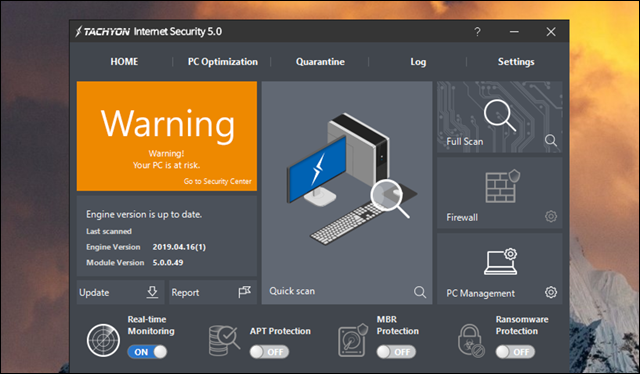This screenshot has height=374, width=640.
Task: Enable the MBR Protection toggle
Action: point(396,352)
